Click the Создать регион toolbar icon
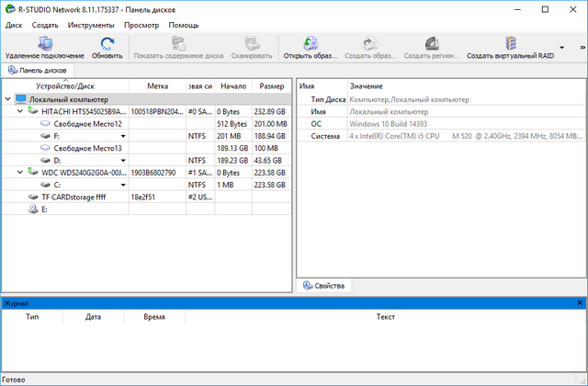The height and width of the screenshot is (386, 588). (x=431, y=43)
